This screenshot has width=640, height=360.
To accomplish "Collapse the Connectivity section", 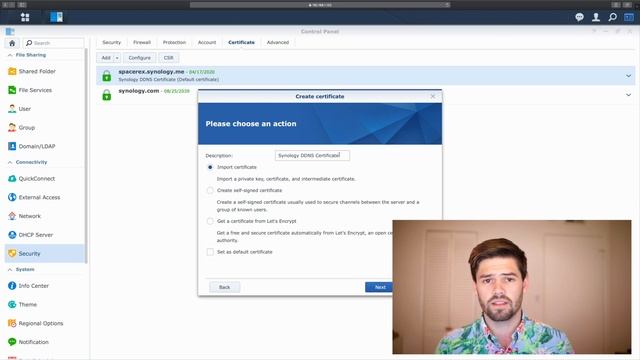I will (10, 162).
